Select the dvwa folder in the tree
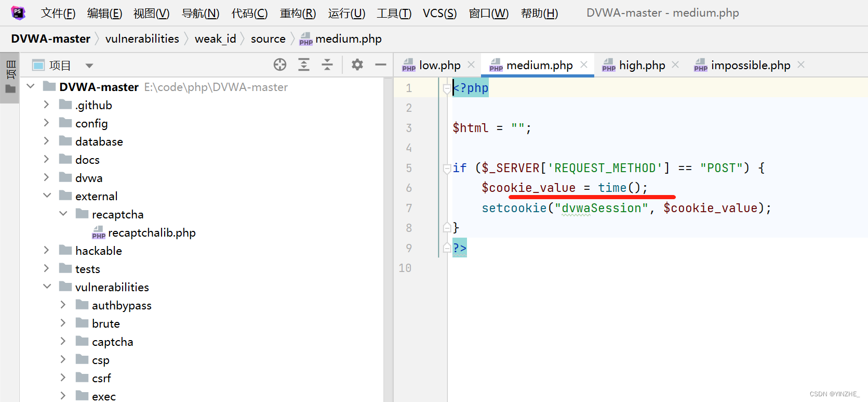Image resolution: width=868 pixels, height=402 pixels. coord(89,178)
